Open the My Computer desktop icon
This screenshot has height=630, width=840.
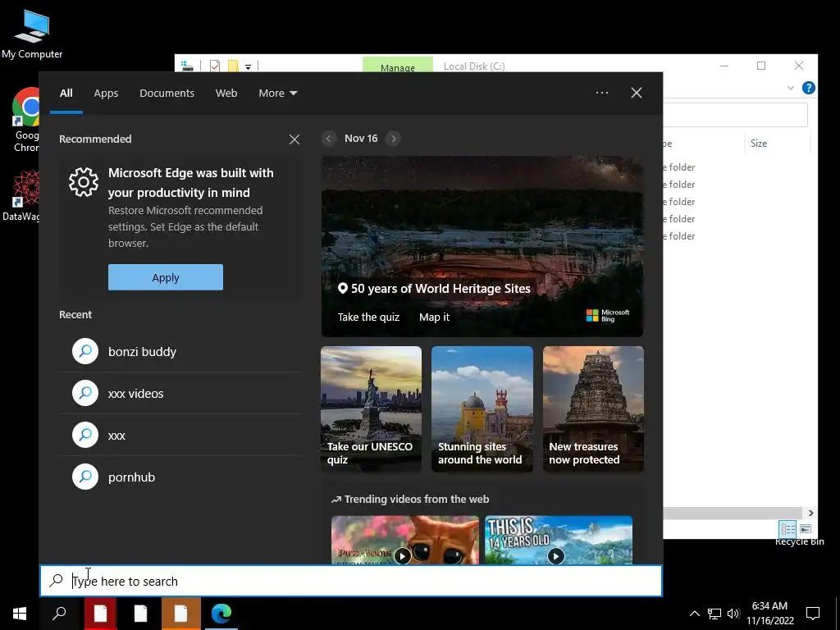click(x=32, y=33)
